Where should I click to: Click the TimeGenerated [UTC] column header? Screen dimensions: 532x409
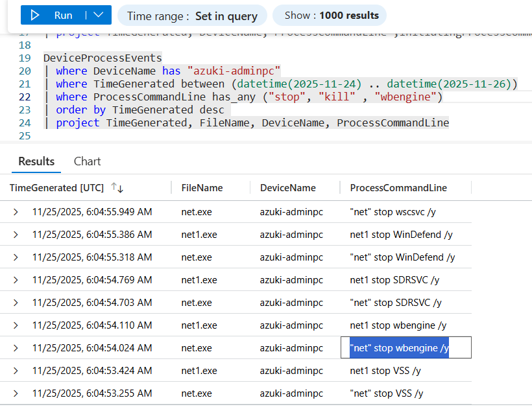56,188
